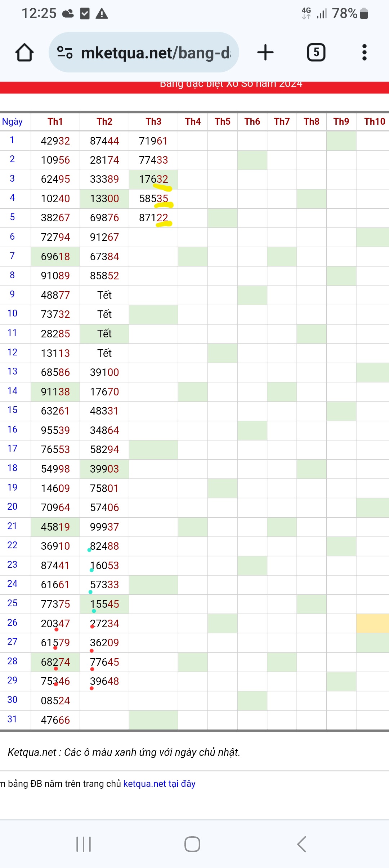Click the mketqua.net address bar URL
389x868 pixels.
pyautogui.click(x=156, y=53)
